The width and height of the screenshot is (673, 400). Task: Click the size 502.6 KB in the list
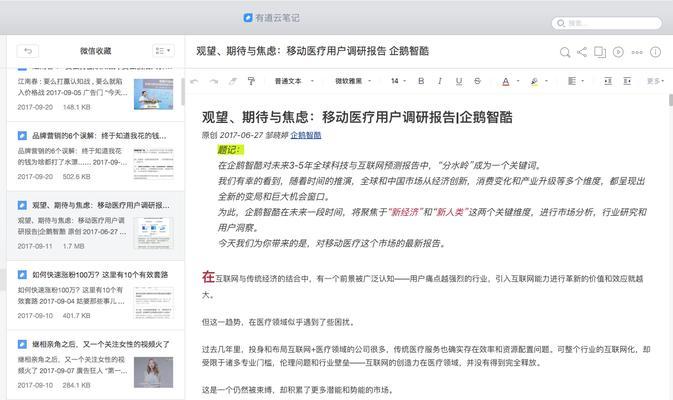click(77, 177)
